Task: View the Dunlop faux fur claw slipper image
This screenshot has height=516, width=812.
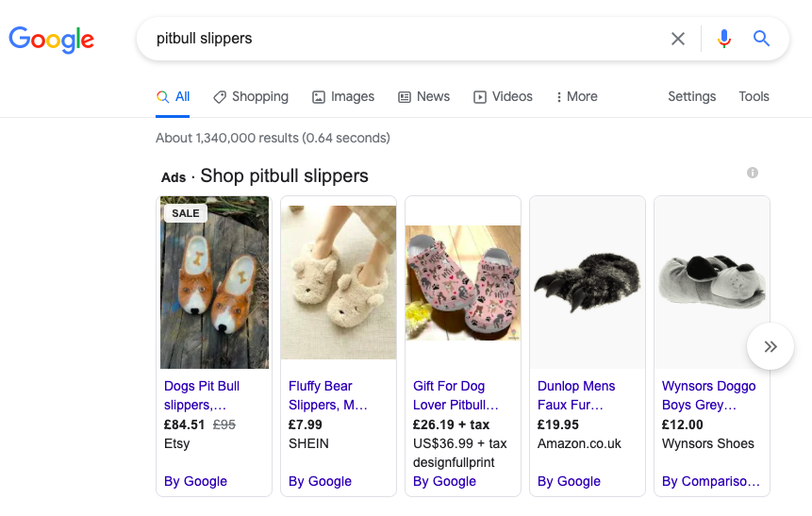Action: pos(588,283)
